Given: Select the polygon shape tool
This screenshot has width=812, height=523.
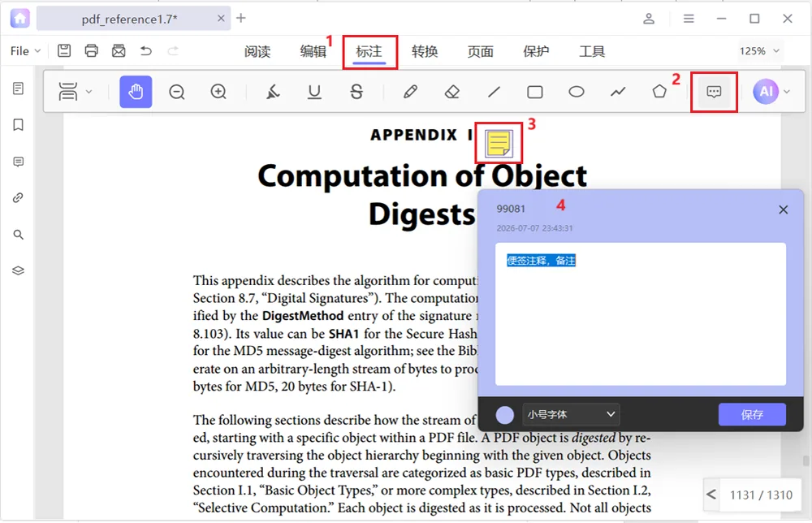Looking at the screenshot, I should [659, 92].
